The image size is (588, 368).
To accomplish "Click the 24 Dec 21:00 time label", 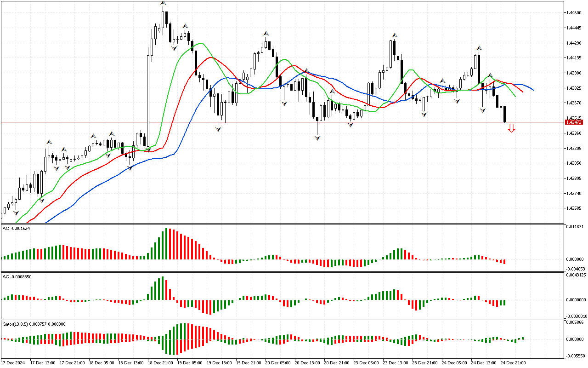I will tap(513, 362).
